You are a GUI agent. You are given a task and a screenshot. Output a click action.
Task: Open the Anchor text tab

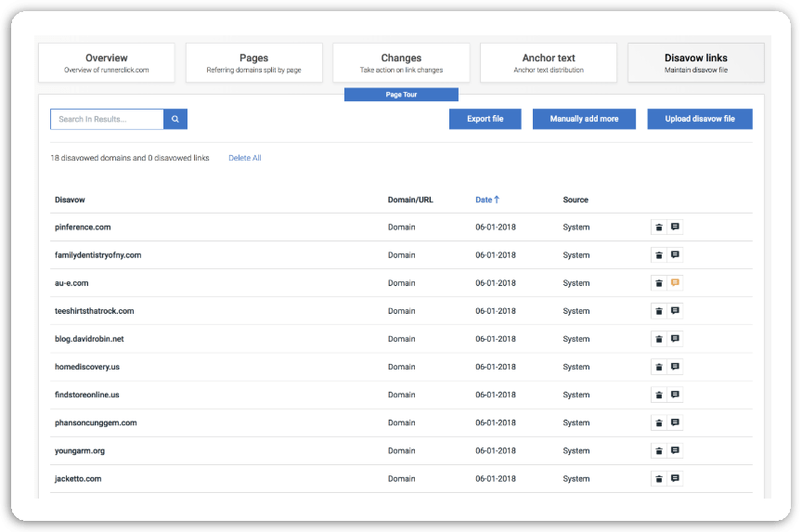[549, 63]
